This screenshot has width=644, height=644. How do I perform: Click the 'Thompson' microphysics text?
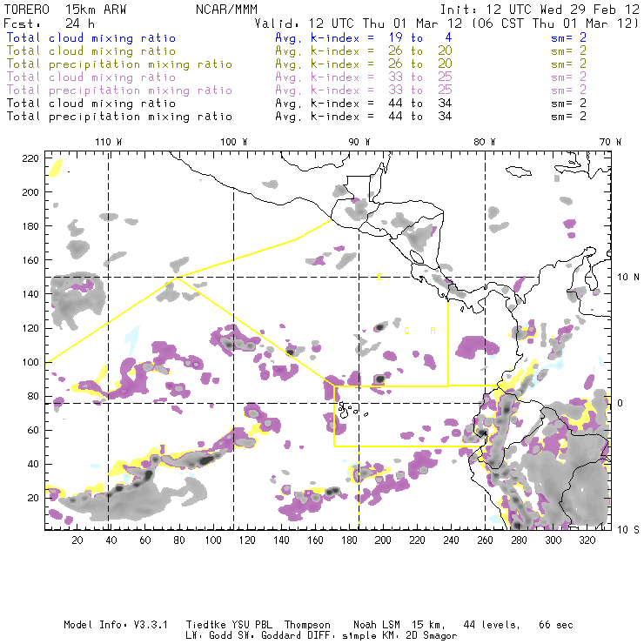click(x=307, y=625)
